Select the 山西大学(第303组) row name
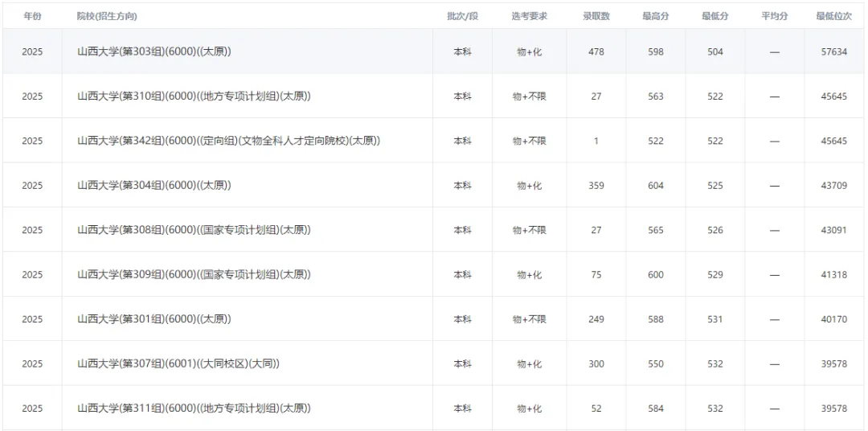The width and height of the screenshot is (868, 431). (x=154, y=51)
